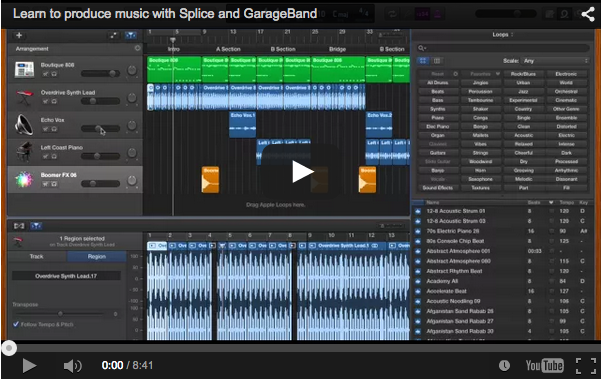Select the Boutique 808 drum machine icon

24,70
